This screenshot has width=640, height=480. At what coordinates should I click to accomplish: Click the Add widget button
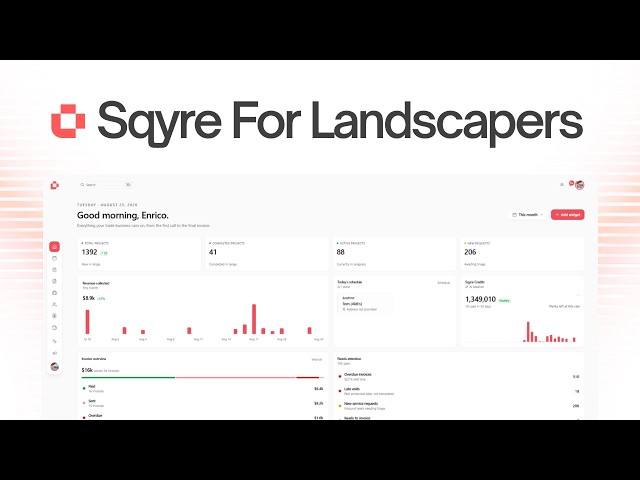point(567,215)
